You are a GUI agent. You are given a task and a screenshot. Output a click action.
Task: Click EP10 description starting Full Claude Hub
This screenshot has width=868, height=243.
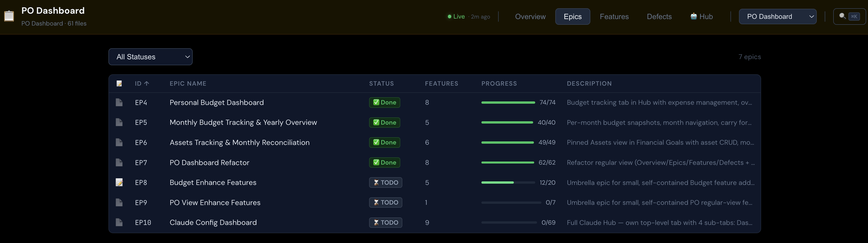pyautogui.click(x=659, y=222)
